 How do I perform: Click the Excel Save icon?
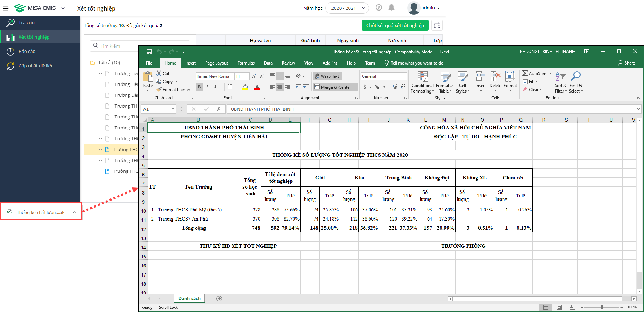[149, 52]
